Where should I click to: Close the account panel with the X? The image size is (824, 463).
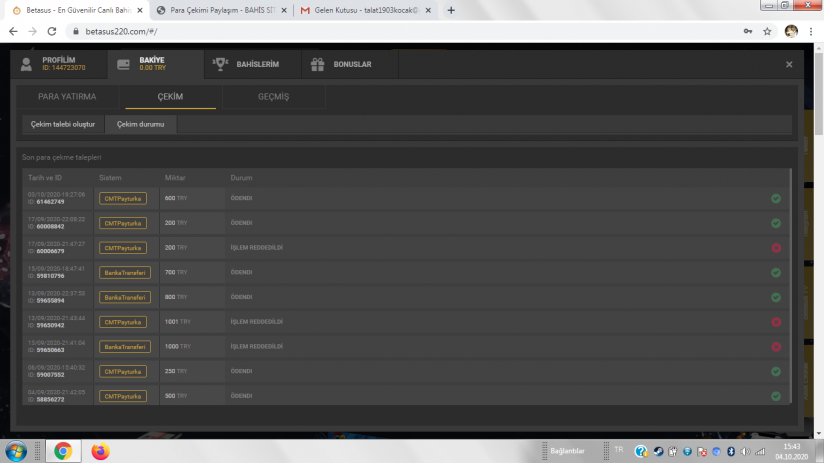tap(789, 64)
